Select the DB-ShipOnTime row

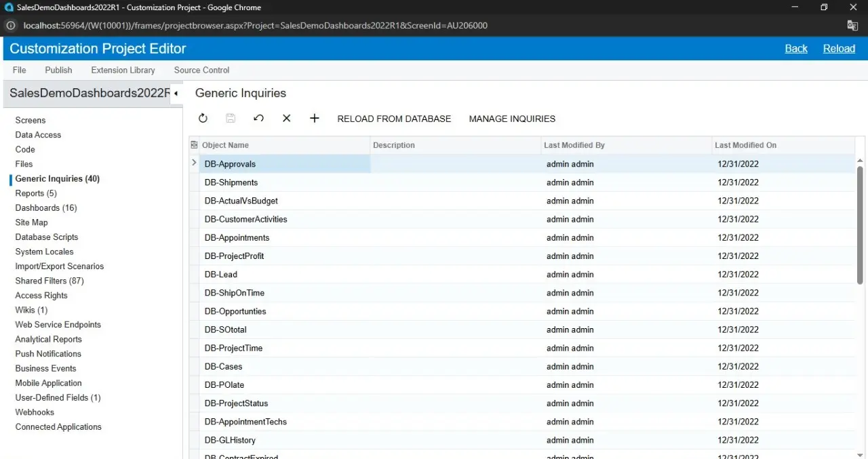click(x=522, y=293)
